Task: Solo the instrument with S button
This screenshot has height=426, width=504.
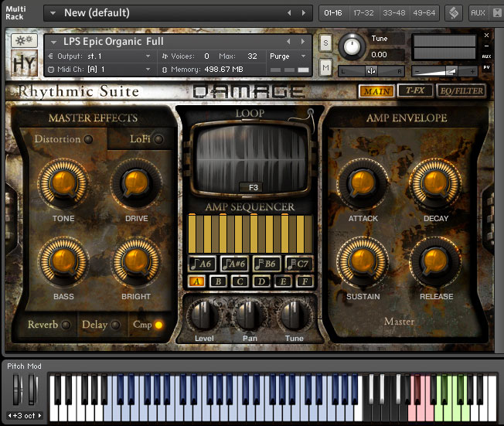Action: (325, 43)
